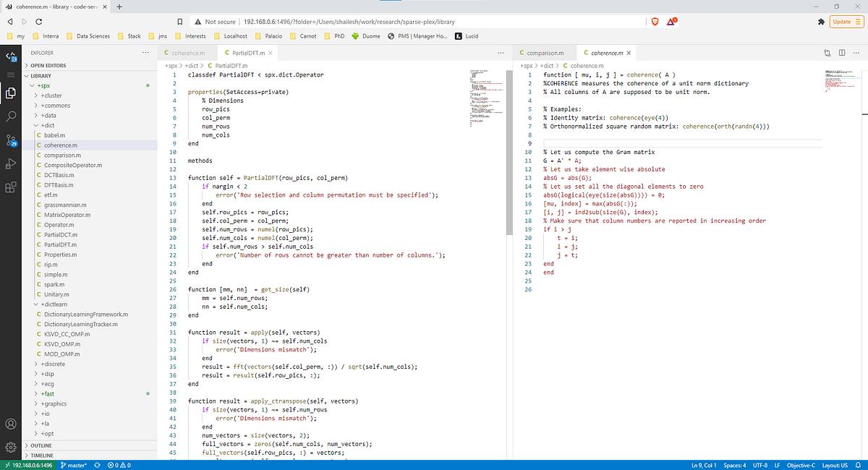
Task: Open the Explorer view in activity bar
Action: 11,93
